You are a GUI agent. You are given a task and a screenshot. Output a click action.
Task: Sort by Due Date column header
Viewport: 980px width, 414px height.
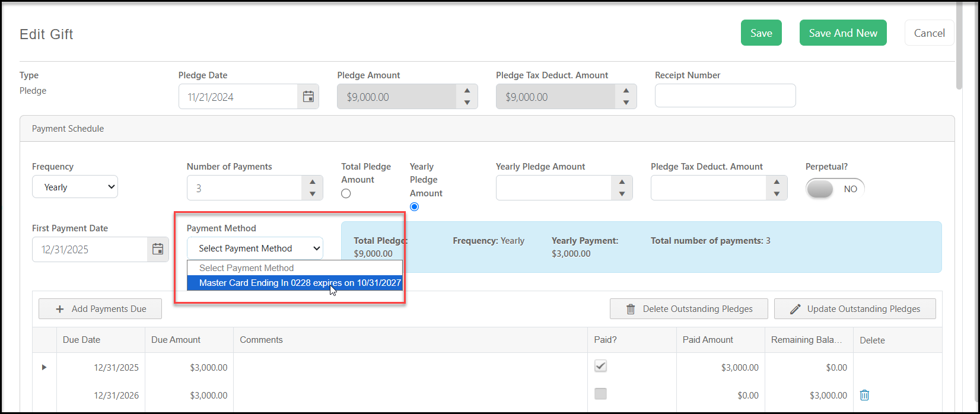[x=101, y=340]
